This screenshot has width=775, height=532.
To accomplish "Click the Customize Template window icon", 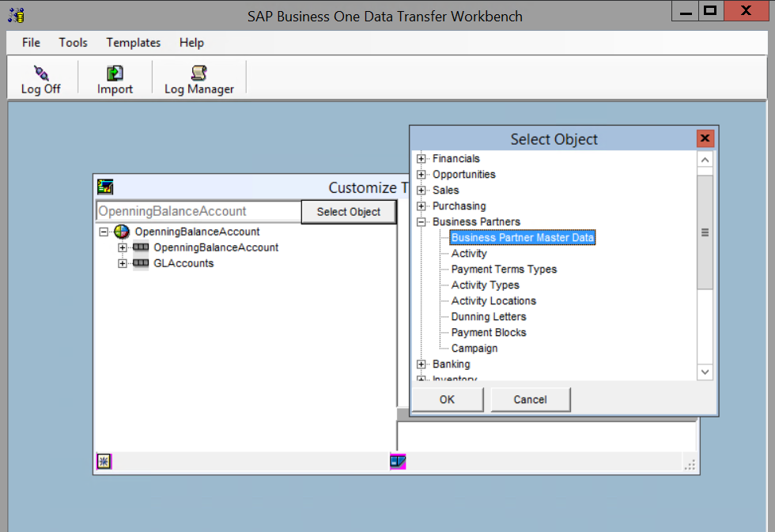I will (x=105, y=187).
